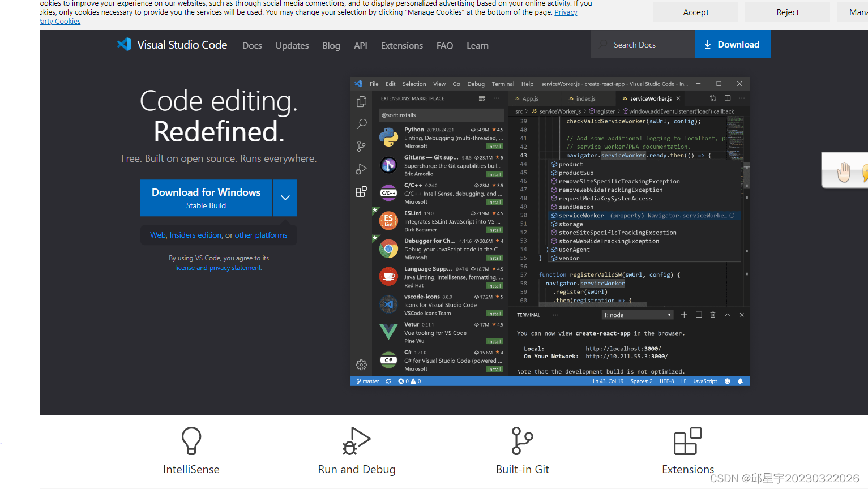This screenshot has height=489, width=868.
Task: Click the master branch status bar item
Action: tap(368, 381)
